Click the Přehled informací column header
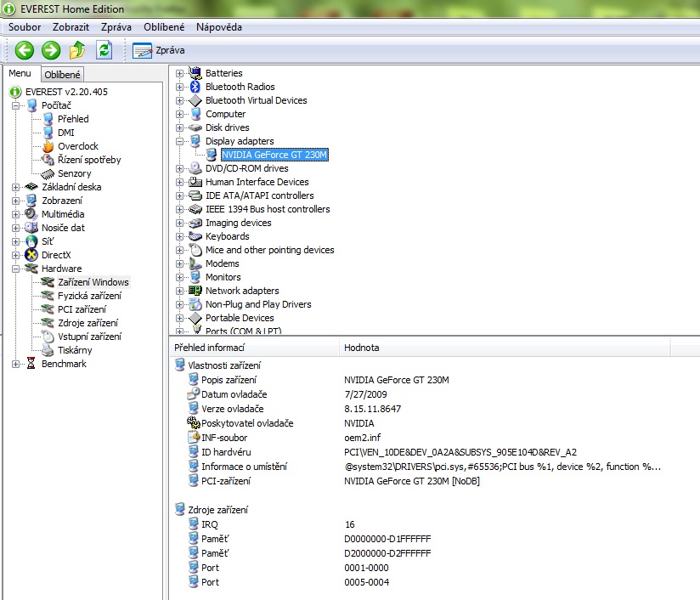The width and height of the screenshot is (700, 600). click(x=255, y=348)
